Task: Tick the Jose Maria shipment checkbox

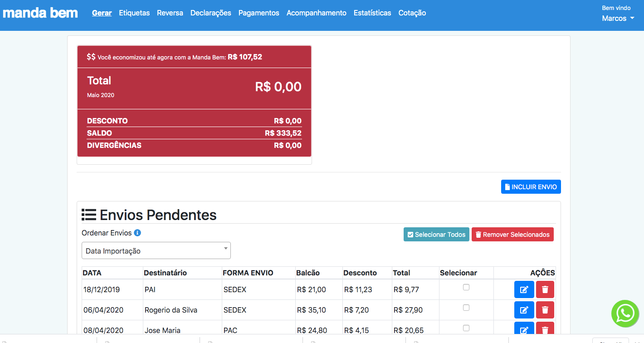Action: [466, 328]
